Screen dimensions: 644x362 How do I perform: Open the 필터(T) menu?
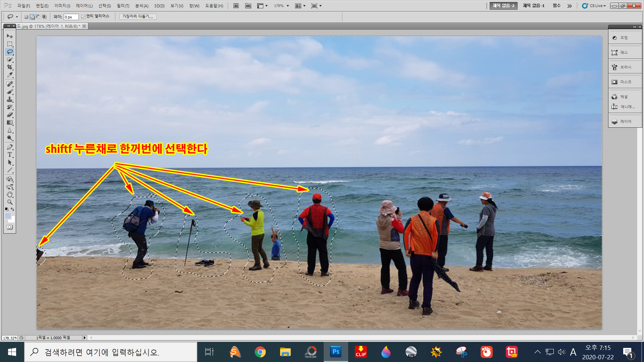(x=123, y=6)
